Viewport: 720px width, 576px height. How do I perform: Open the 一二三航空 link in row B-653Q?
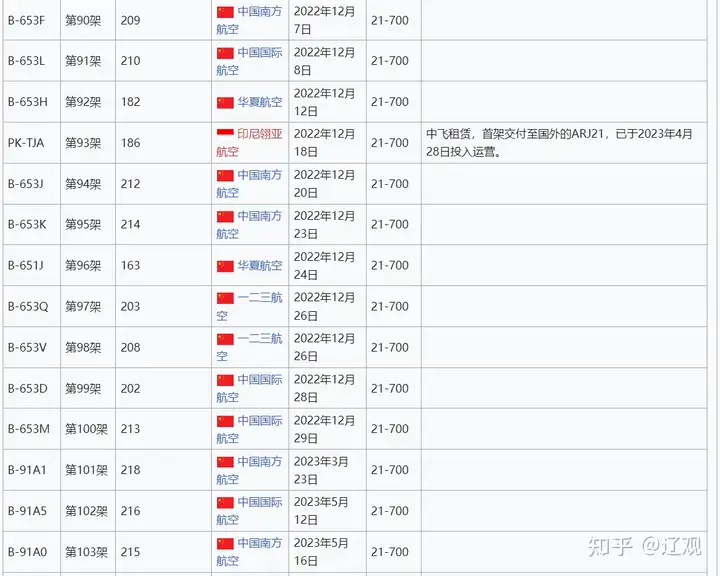(x=249, y=306)
